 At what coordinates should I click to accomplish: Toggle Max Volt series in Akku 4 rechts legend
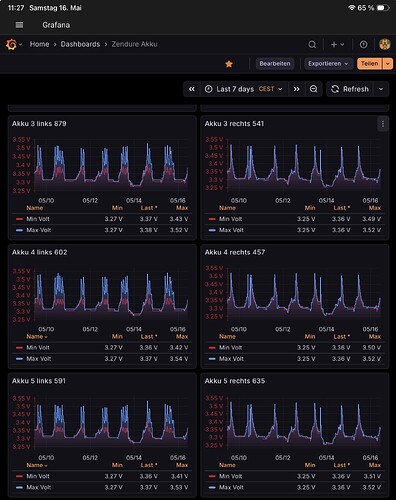point(231,359)
